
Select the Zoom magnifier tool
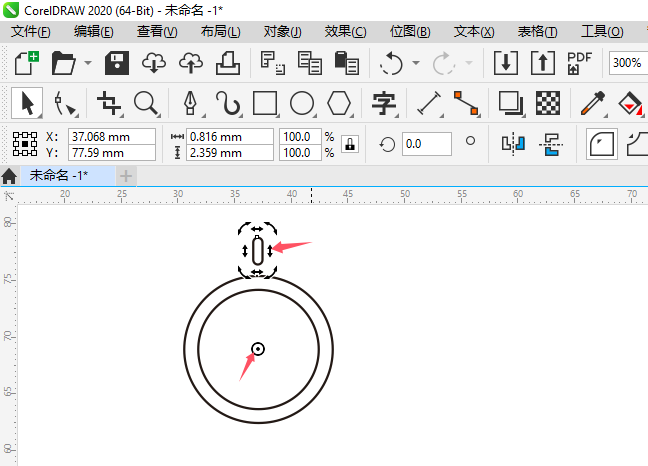(x=146, y=103)
